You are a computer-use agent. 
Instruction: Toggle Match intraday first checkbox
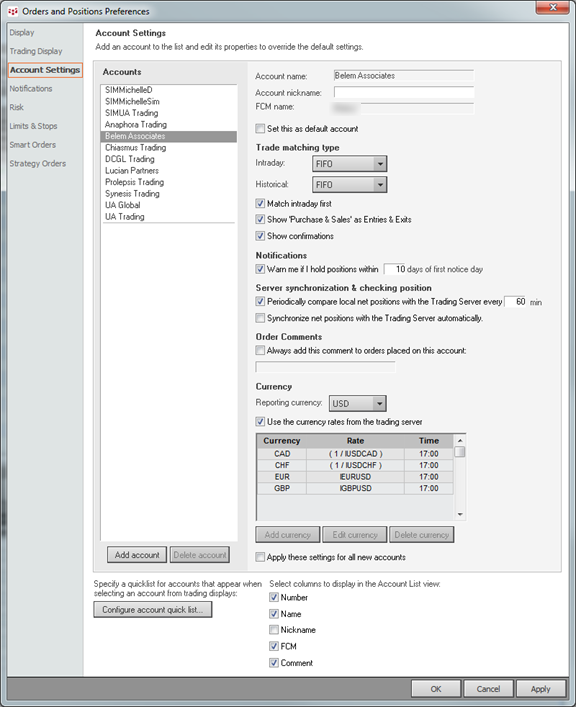(x=260, y=203)
